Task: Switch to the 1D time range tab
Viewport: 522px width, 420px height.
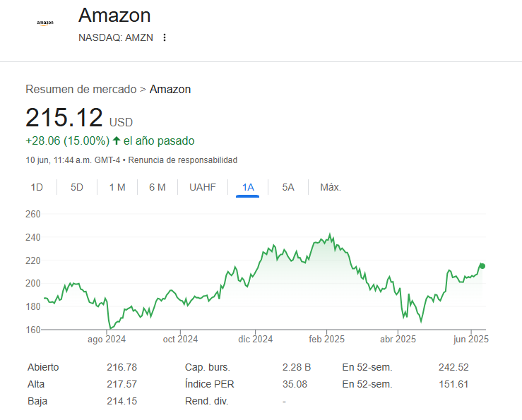Action: click(37, 187)
